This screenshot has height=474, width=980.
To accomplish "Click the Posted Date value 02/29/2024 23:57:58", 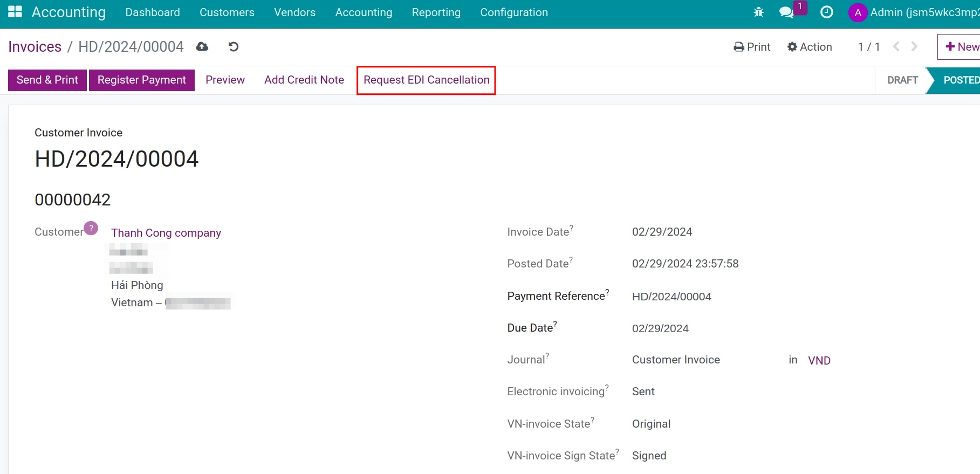I will [x=685, y=264].
